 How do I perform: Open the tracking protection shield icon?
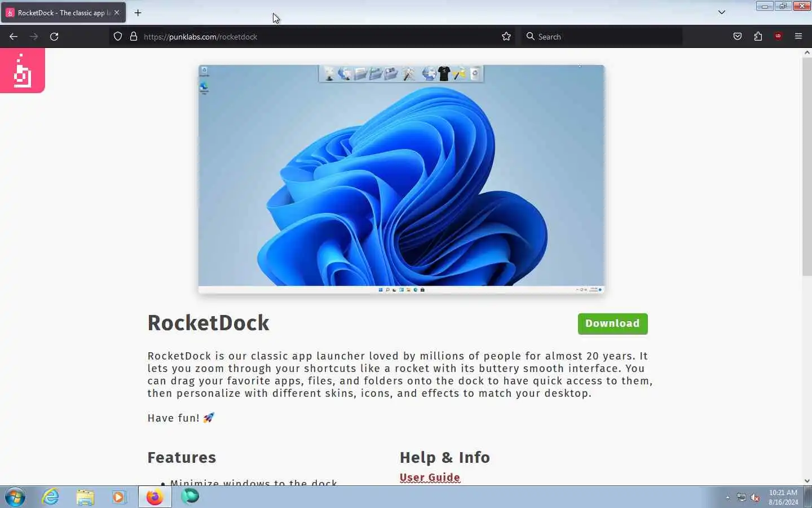click(118, 37)
